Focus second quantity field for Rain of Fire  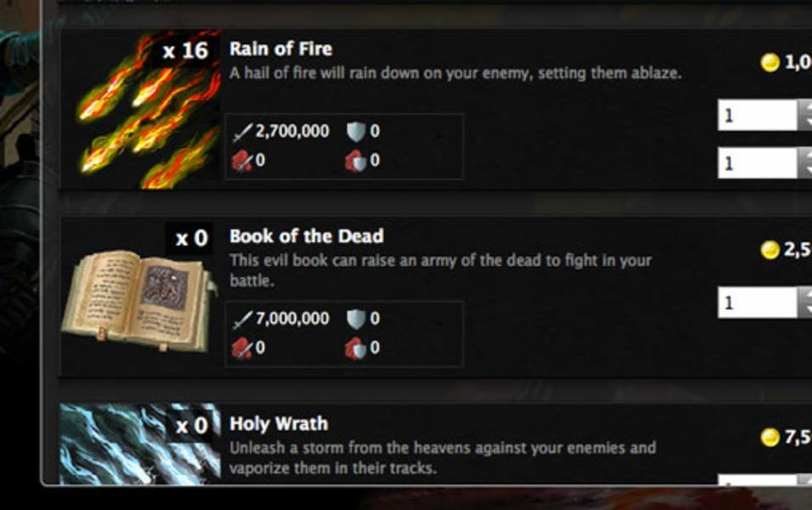tap(757, 163)
